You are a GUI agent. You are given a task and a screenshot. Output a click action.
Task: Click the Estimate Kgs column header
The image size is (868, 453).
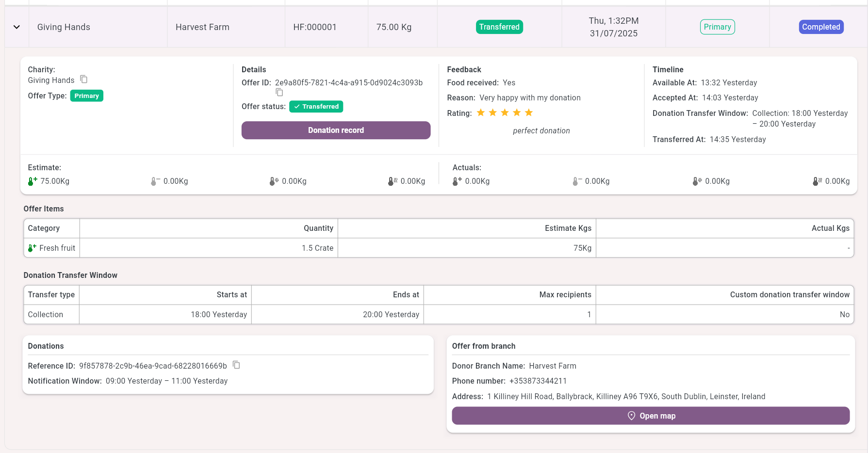point(568,228)
